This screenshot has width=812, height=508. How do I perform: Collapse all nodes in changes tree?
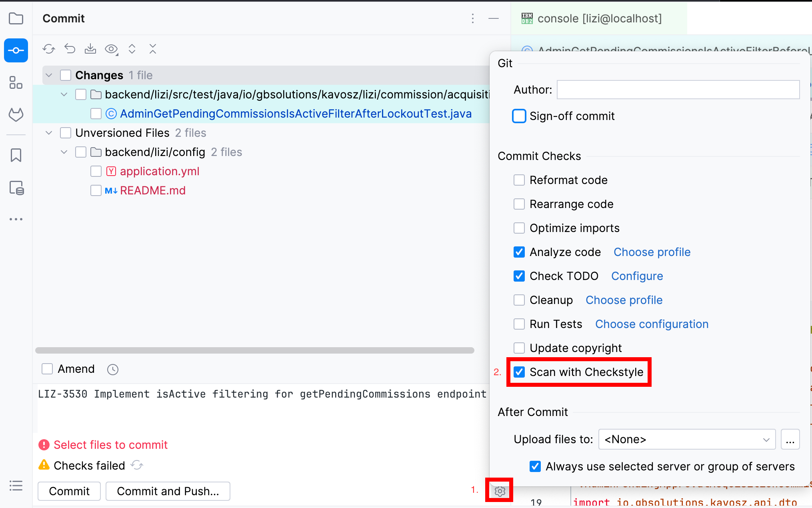(x=153, y=49)
